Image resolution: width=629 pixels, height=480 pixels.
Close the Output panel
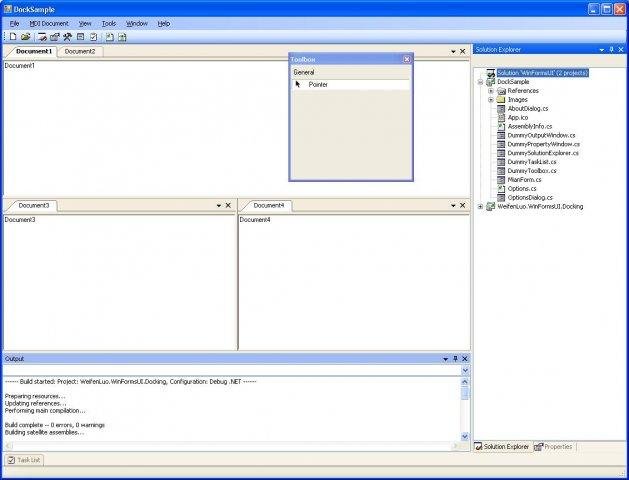(x=465, y=358)
